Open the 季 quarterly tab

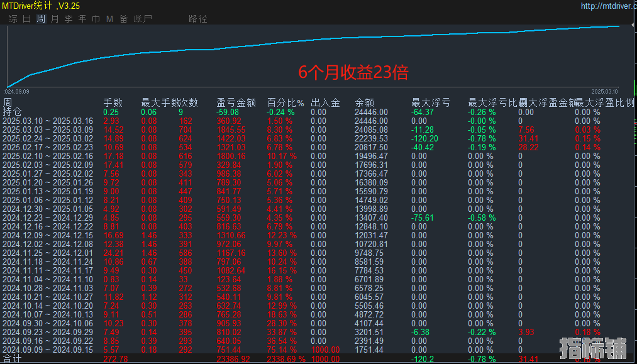click(69, 19)
